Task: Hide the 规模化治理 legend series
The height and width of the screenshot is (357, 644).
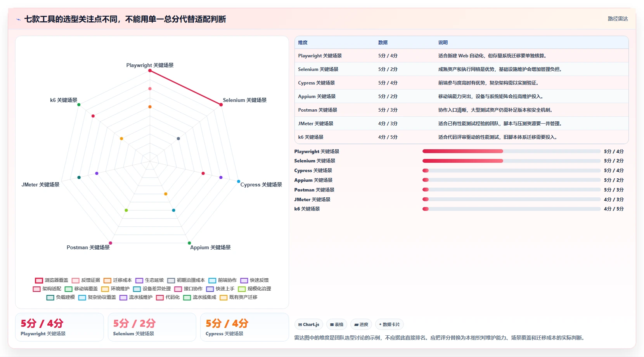Action: [x=254, y=289]
